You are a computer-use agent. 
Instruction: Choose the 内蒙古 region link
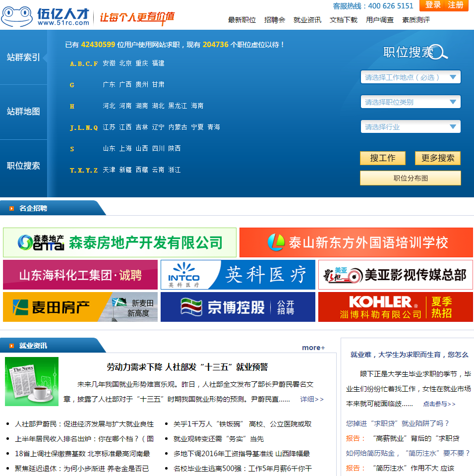(x=178, y=127)
